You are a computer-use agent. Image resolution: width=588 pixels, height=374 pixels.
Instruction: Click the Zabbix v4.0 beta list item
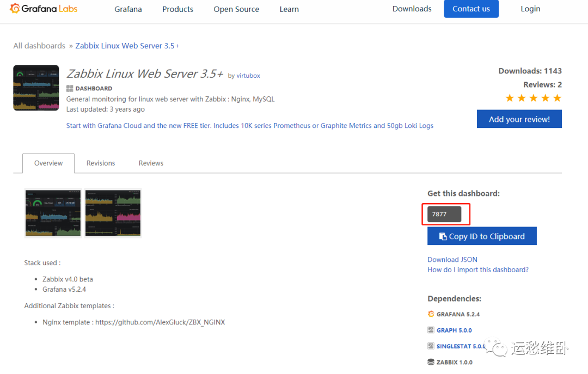(68, 279)
